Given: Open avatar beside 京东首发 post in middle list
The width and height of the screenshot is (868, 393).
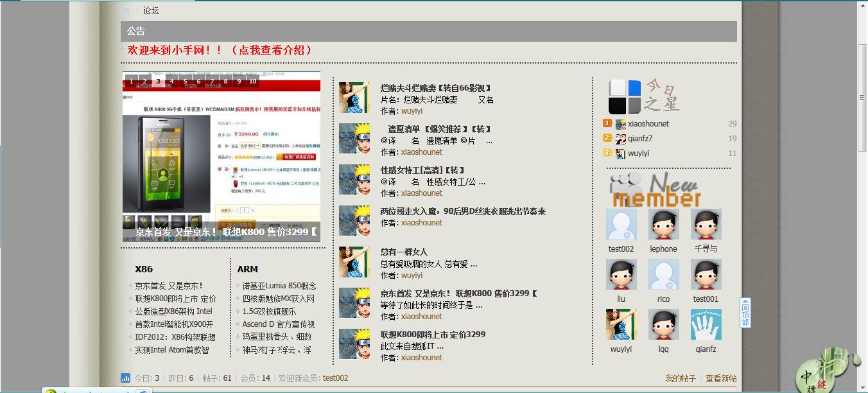Looking at the screenshot, I should click(354, 303).
